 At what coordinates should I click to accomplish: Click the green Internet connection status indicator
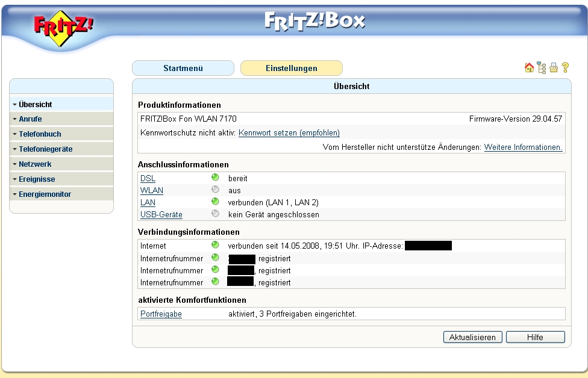(215, 246)
